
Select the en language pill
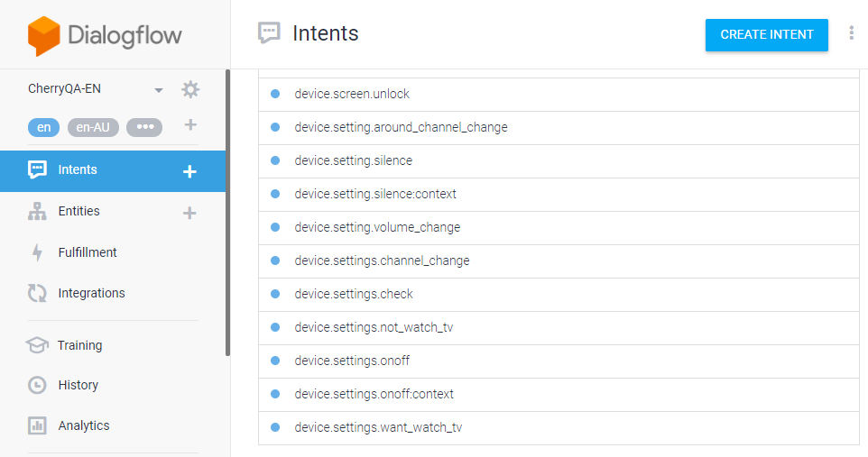coord(43,127)
